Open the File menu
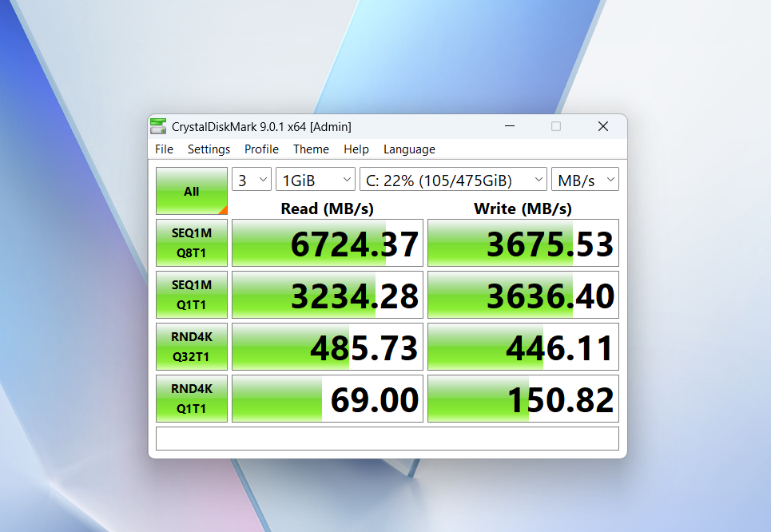The width and height of the screenshot is (771, 532). click(164, 149)
